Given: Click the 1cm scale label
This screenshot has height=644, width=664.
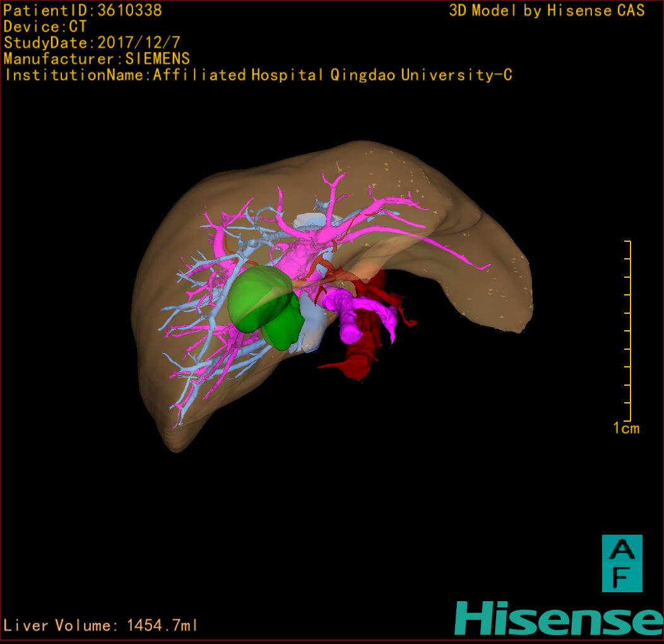Looking at the screenshot, I should pyautogui.click(x=625, y=429).
